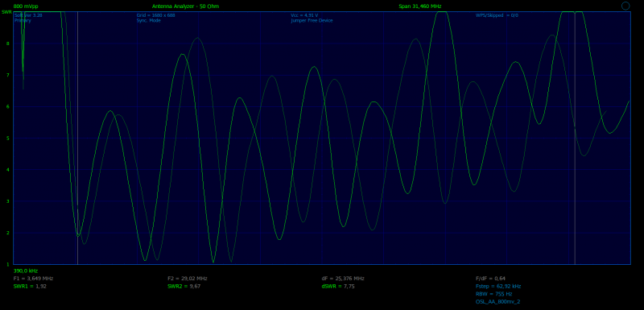644x310 pixels.
Task: Click the Fstep = 62,92 kHz setting
Action: click(498, 286)
